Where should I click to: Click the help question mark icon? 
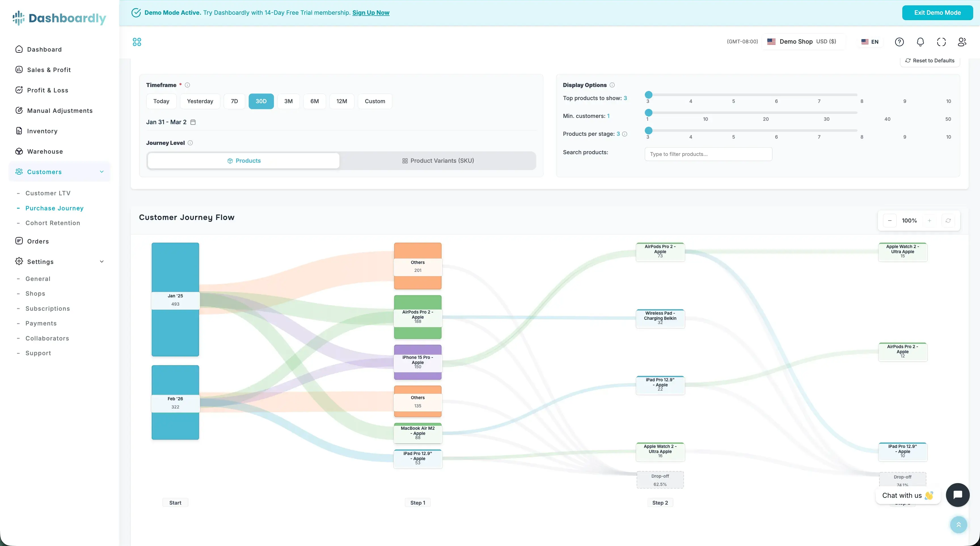point(899,42)
